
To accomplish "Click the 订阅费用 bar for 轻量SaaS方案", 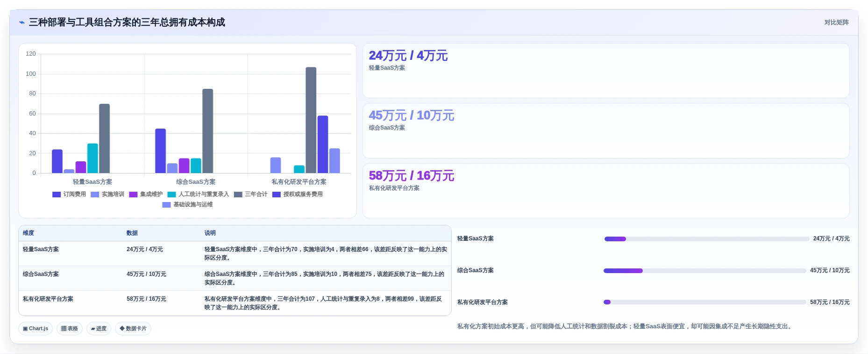I will (x=57, y=161).
